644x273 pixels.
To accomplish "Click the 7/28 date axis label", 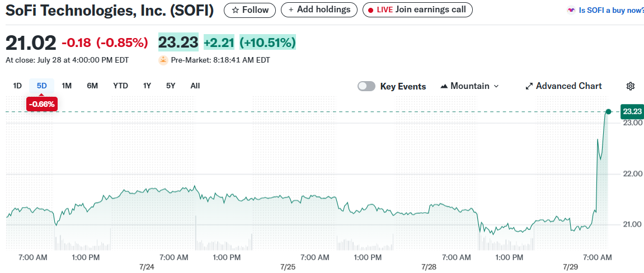I will tap(429, 267).
